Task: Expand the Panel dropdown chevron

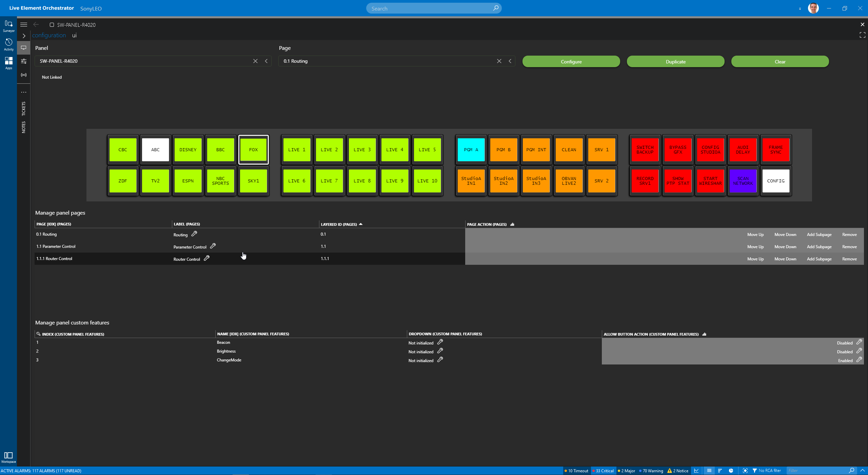Action: (x=266, y=61)
